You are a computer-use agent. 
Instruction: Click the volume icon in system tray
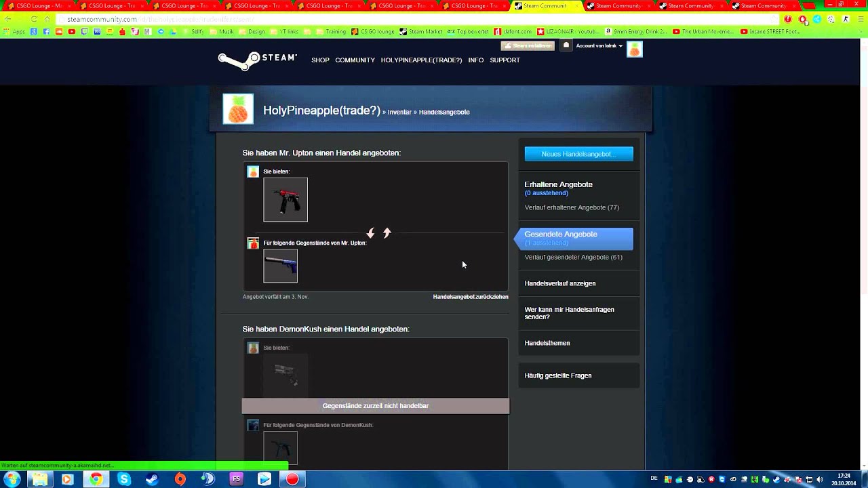pos(820,479)
